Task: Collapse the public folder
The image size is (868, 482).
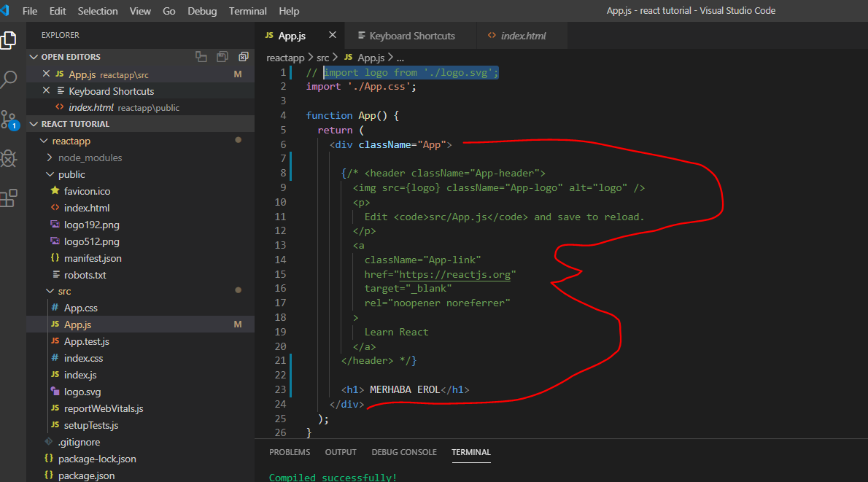Action: coord(71,174)
